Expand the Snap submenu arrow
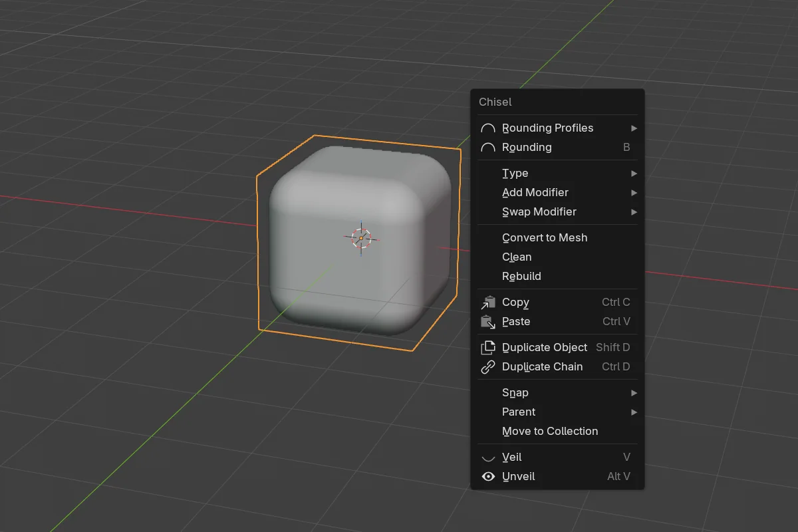 click(x=634, y=392)
